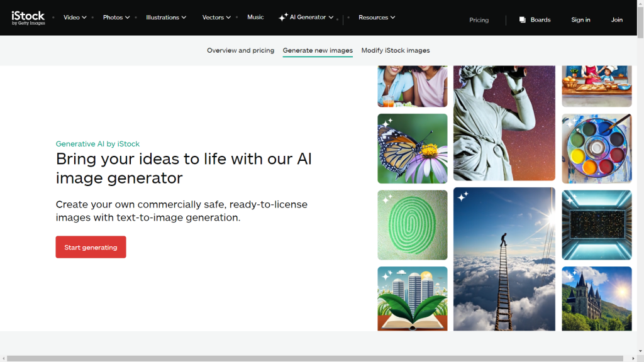
Task: Expand the Photos dropdown menu
Action: [x=116, y=18]
